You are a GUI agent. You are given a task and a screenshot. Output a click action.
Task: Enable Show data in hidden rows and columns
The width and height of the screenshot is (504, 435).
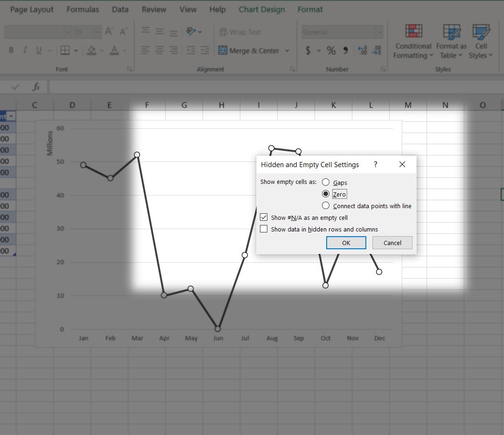[264, 229]
